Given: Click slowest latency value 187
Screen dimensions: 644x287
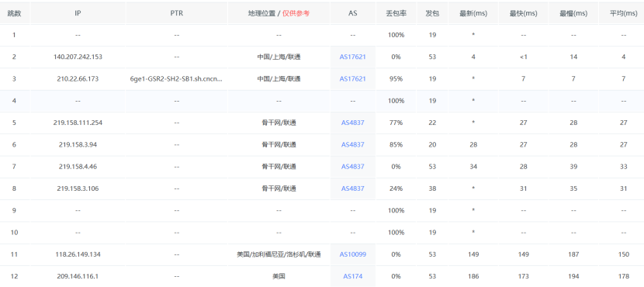Looking at the screenshot, I should [x=573, y=254].
